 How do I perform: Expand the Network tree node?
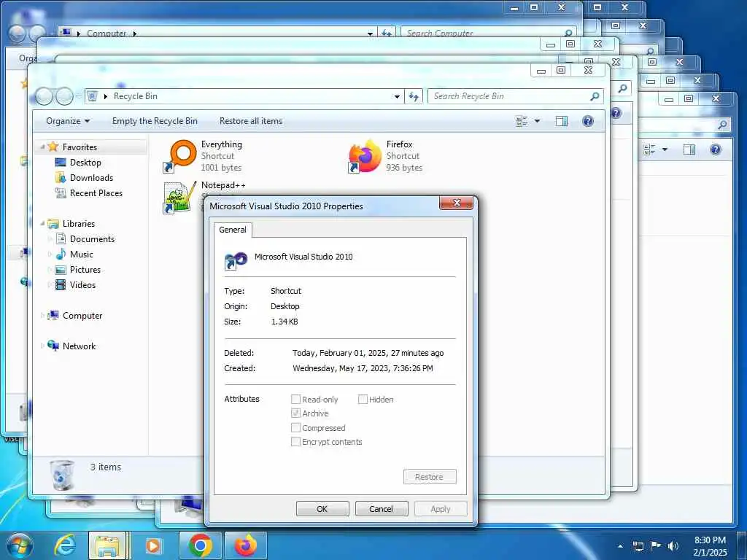tap(42, 346)
